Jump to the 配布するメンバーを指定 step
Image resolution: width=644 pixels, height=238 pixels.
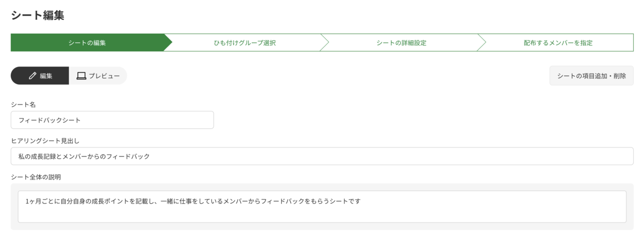point(558,43)
